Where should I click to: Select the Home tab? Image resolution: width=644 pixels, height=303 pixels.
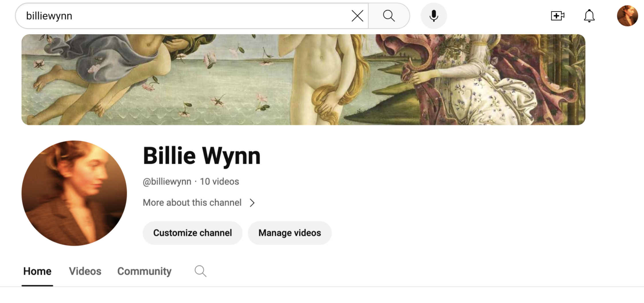(37, 271)
